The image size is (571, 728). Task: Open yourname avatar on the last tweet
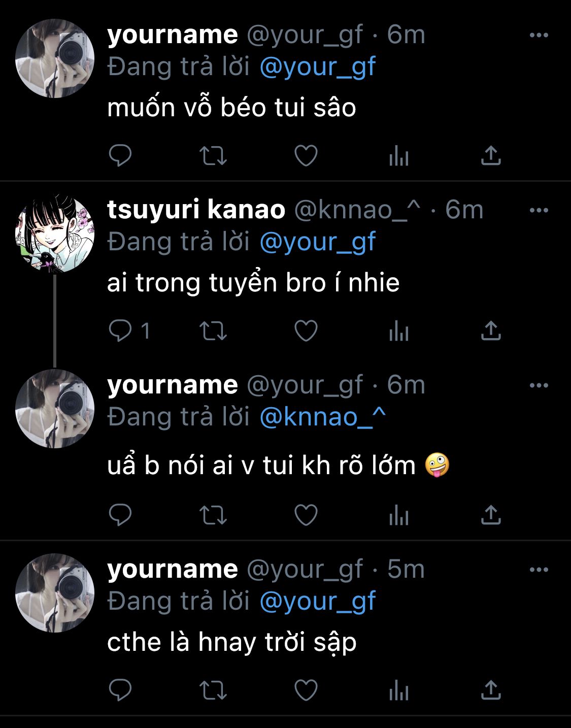point(55,593)
